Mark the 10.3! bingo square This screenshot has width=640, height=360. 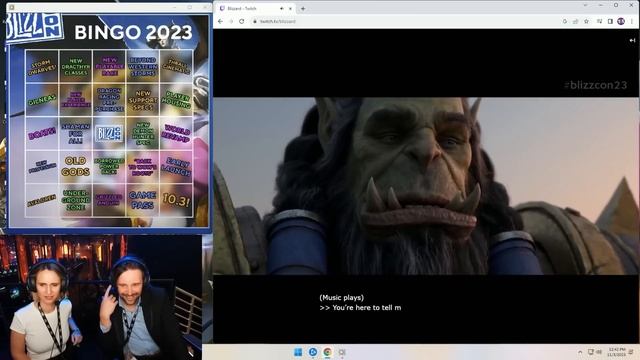click(176, 200)
